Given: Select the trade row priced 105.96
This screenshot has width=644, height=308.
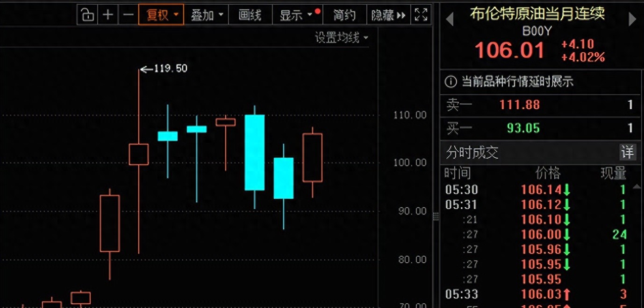Looking at the screenshot, I should pos(536,249).
